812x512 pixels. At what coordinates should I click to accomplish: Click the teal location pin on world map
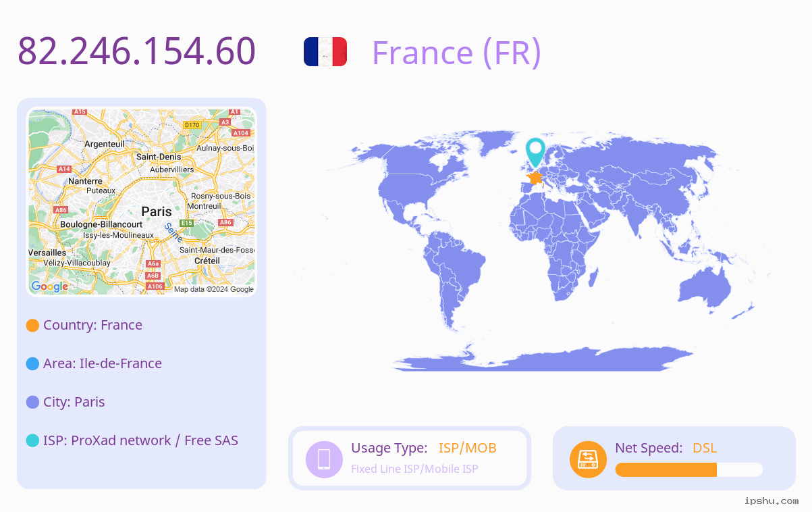535,153
